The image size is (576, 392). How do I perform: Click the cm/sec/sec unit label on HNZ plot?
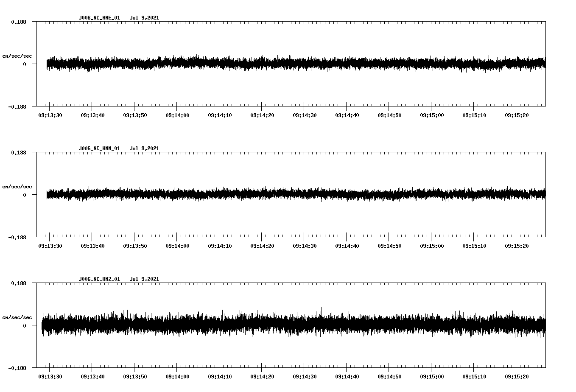17,317
